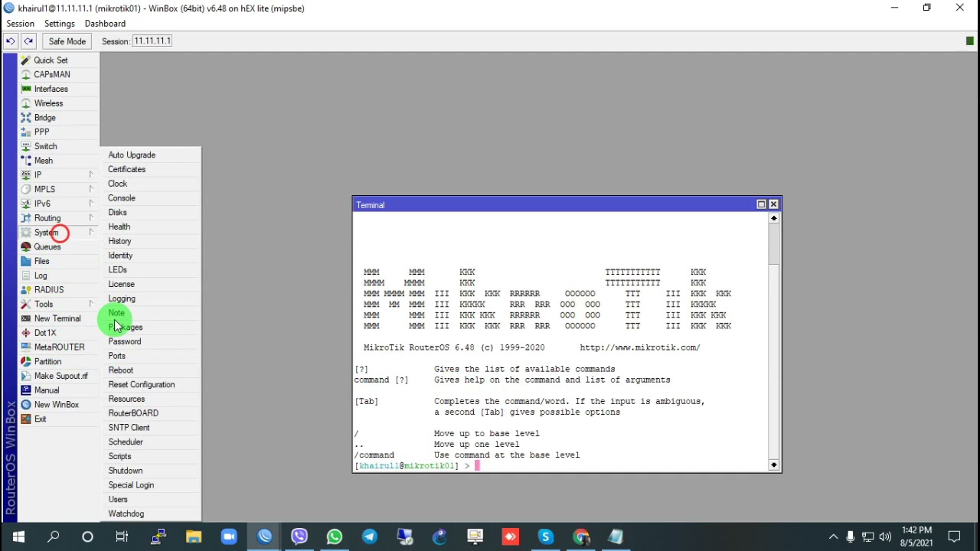Click the Session address field
Image resolution: width=980 pixels, height=551 pixels.
152,41
